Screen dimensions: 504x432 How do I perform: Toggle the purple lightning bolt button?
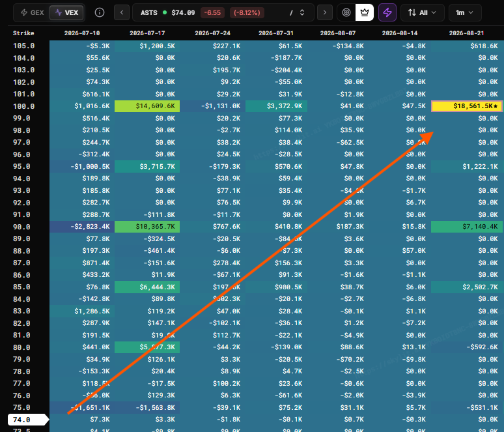pos(387,12)
